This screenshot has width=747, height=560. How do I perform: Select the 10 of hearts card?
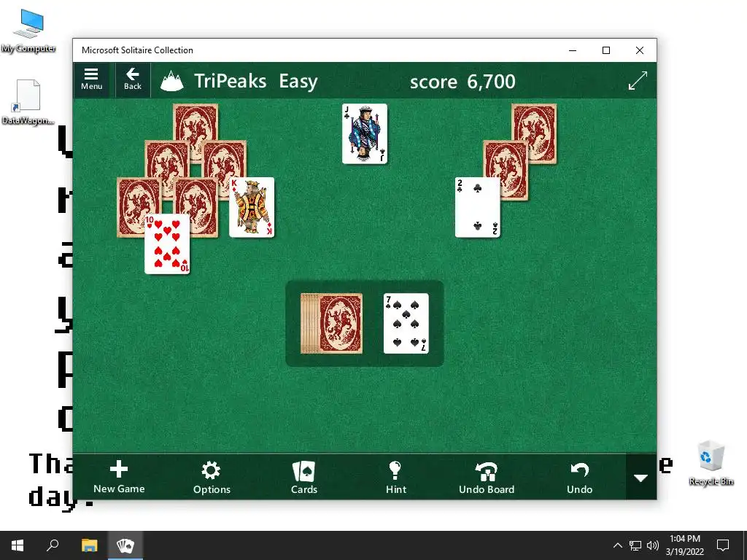(167, 244)
